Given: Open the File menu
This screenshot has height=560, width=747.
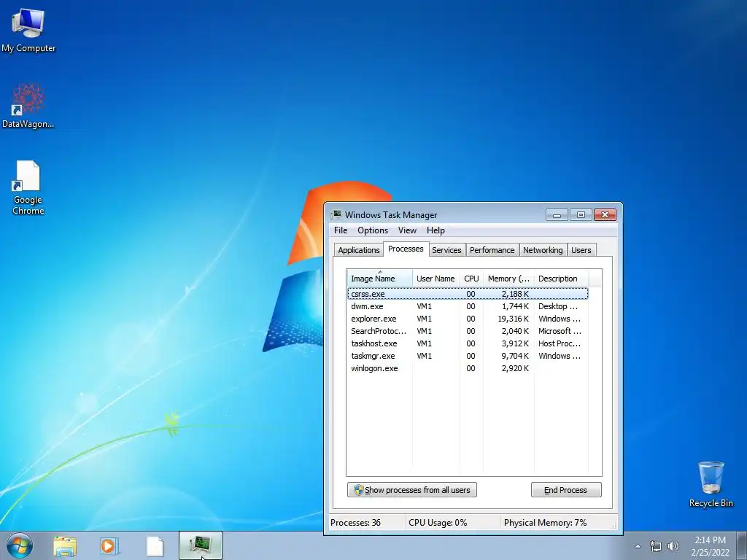Looking at the screenshot, I should point(341,230).
